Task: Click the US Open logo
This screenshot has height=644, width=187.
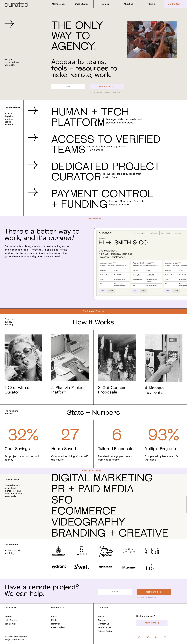Action: coord(105,567)
